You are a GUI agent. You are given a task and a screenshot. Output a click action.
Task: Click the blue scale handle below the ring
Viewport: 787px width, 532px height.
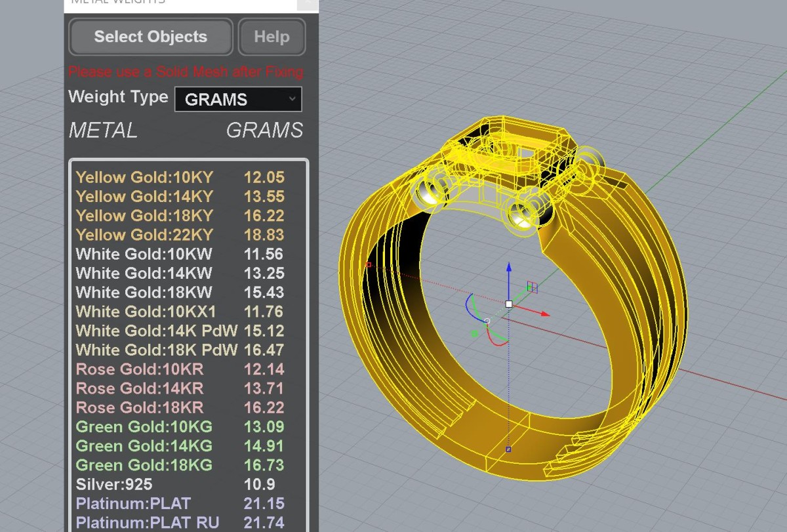click(x=508, y=449)
